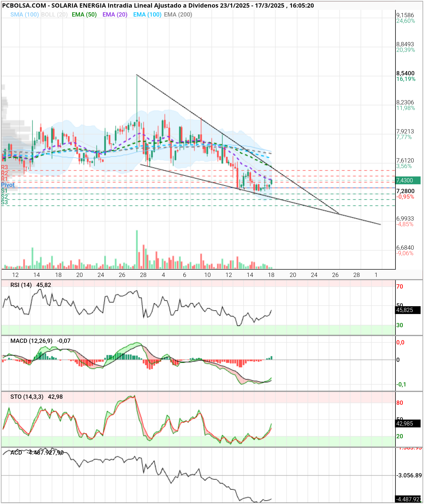This screenshot has width=424, height=504.
Task: Click the R1 resistance label
Action: pyautogui.click(x=4, y=179)
